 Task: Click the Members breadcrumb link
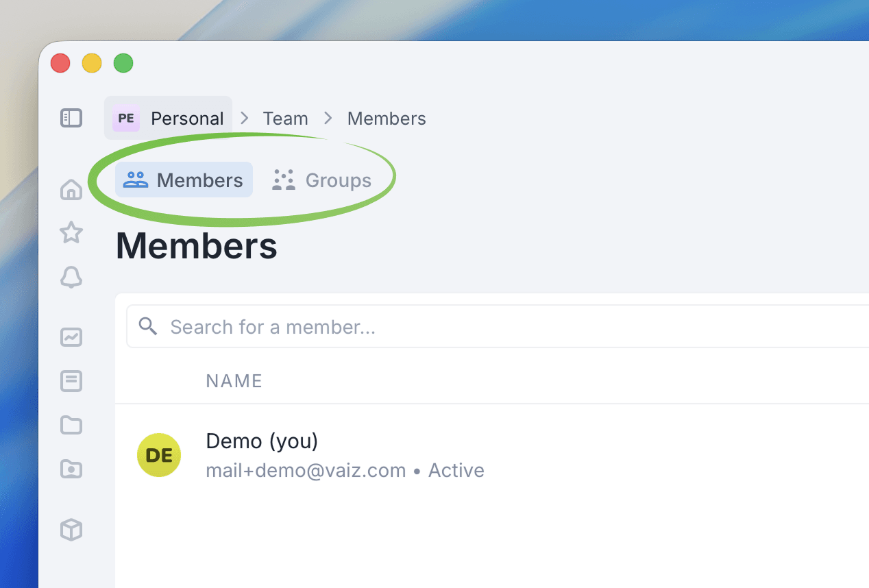pyautogui.click(x=387, y=119)
